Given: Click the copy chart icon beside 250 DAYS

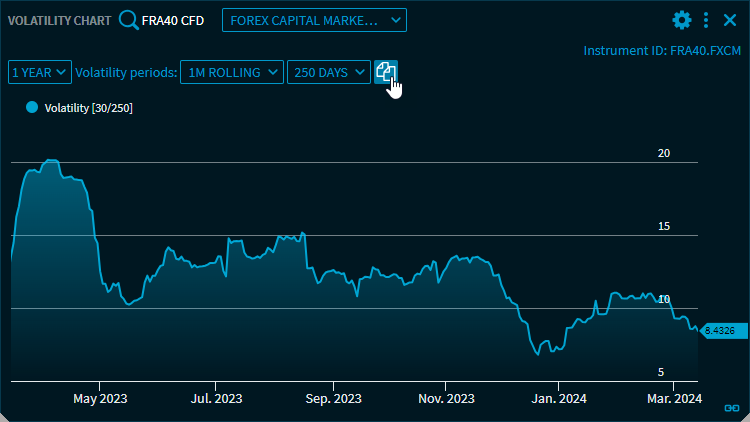Looking at the screenshot, I should point(386,72).
